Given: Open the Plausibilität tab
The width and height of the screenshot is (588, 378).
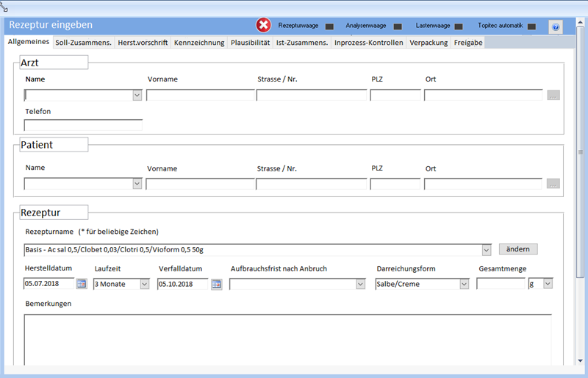Looking at the screenshot, I should pos(250,43).
